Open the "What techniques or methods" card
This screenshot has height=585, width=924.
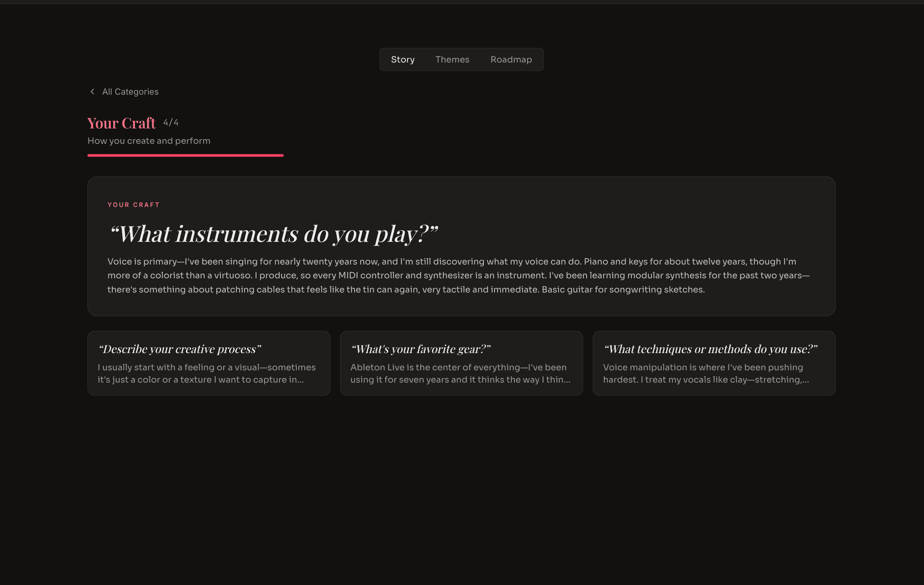(x=714, y=363)
